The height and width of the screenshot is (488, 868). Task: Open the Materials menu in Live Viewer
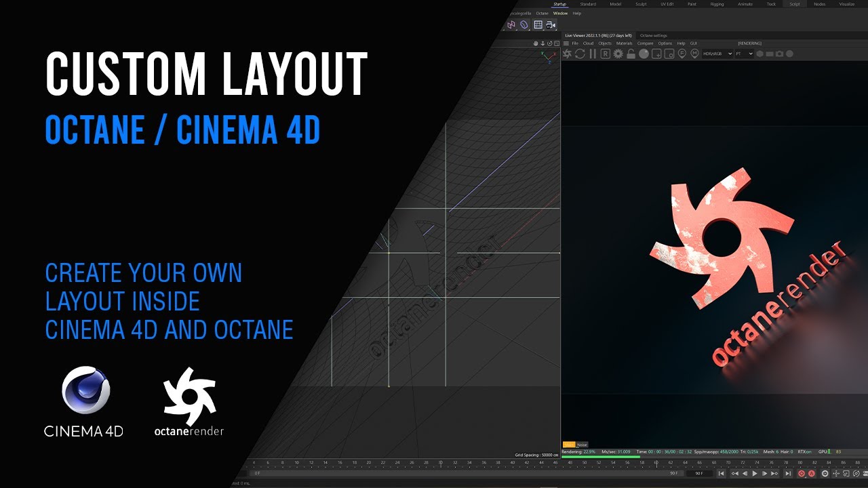coord(625,43)
